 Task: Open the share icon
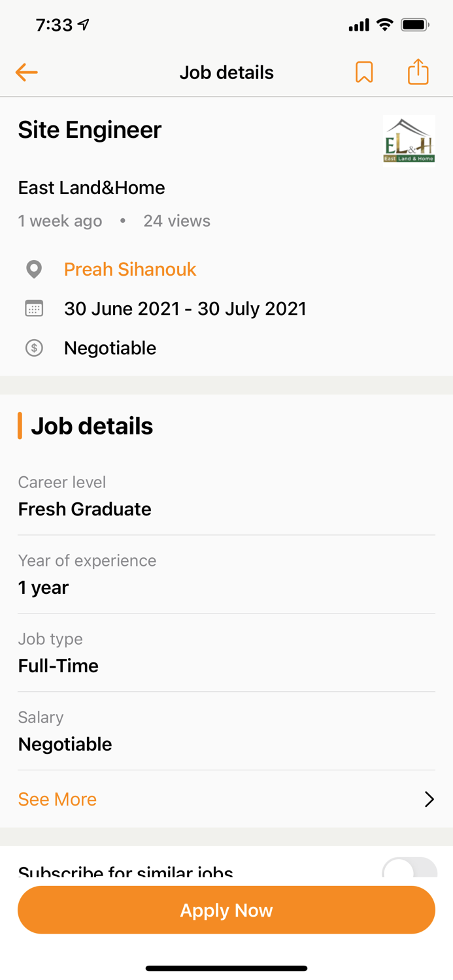418,72
